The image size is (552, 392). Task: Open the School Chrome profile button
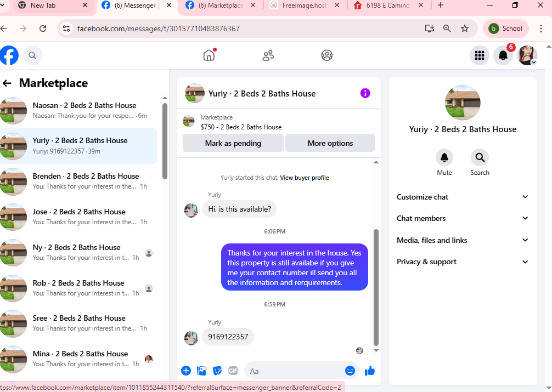tap(506, 29)
